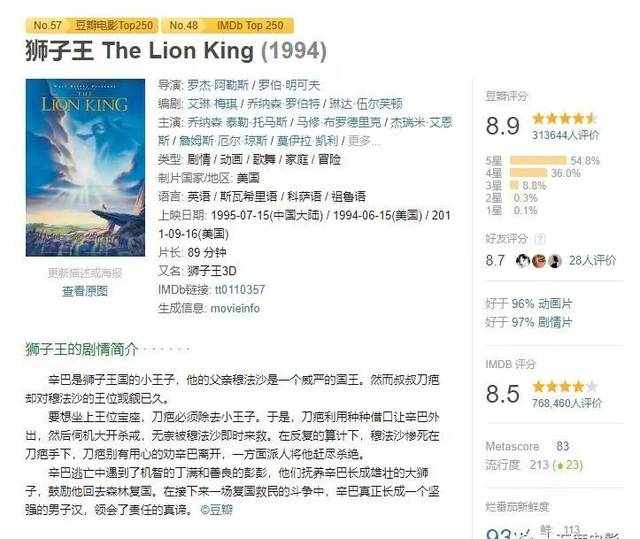Click screenwriter link 艾琳·梅琪
The image size is (640, 539).
[212, 104]
